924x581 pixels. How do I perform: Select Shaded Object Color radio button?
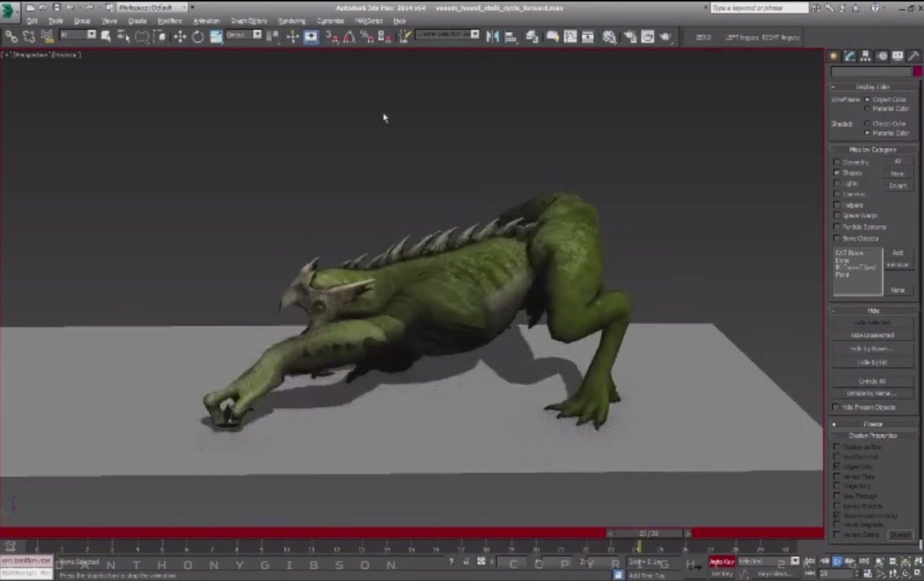point(867,123)
